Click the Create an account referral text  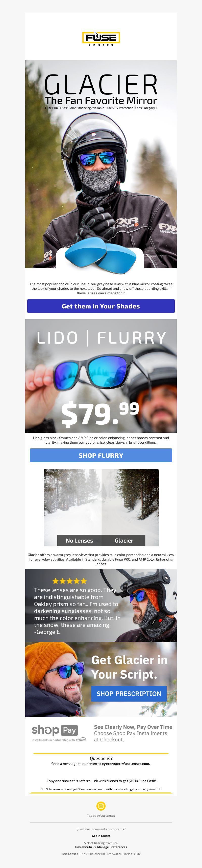click(101, 789)
